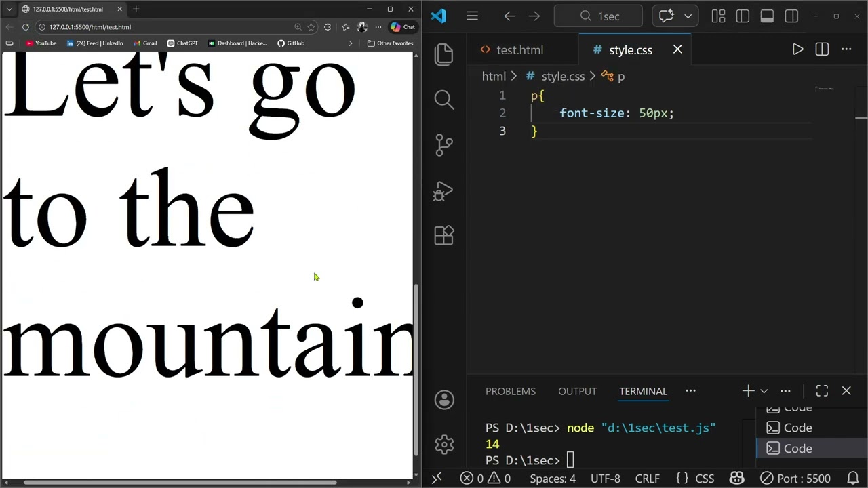This screenshot has height=488, width=868.
Task: Switch to the OUTPUT panel tab
Action: click(577, 391)
